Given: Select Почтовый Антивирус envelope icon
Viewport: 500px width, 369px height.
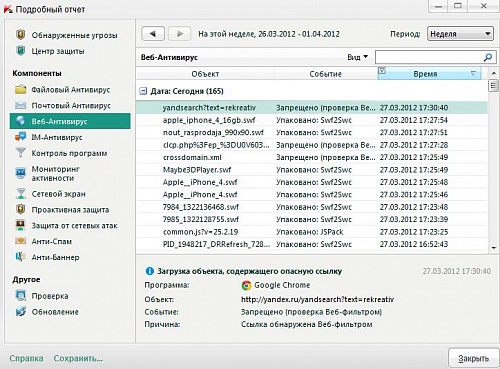Looking at the screenshot, I should (x=21, y=105).
